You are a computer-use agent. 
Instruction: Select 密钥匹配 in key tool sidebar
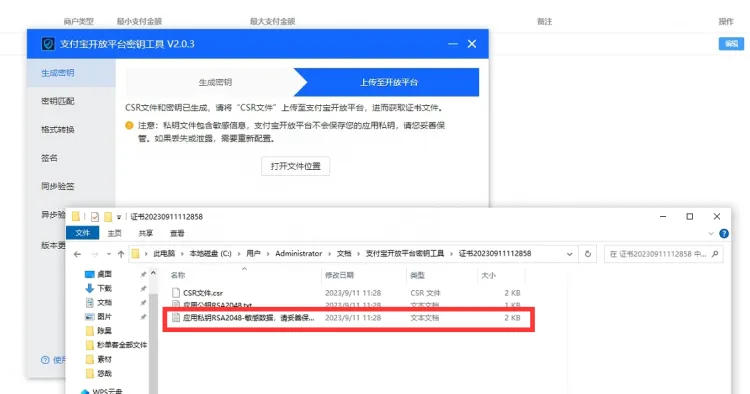click(57, 101)
